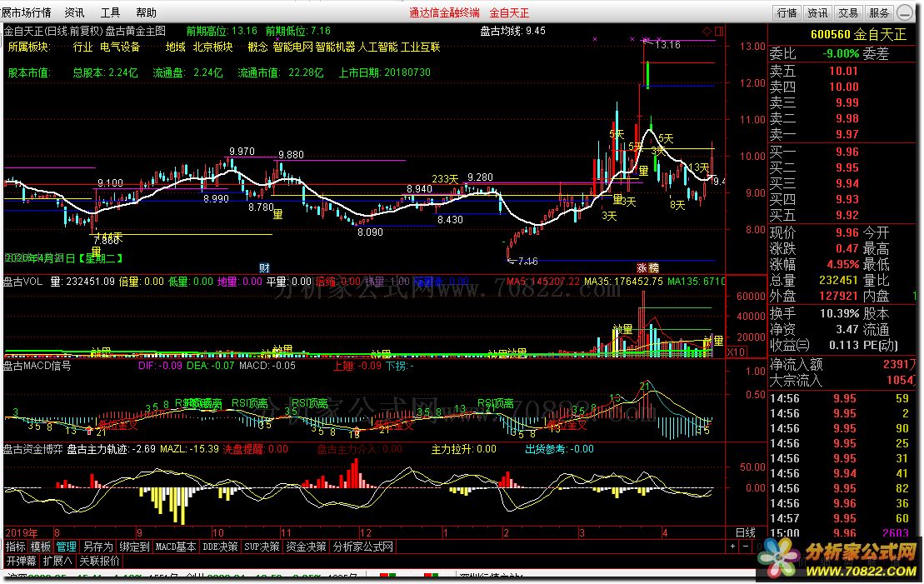Viewport: 924px width, 584px height.
Task: Open the 分析家公式网 tab
Action: coord(363,547)
